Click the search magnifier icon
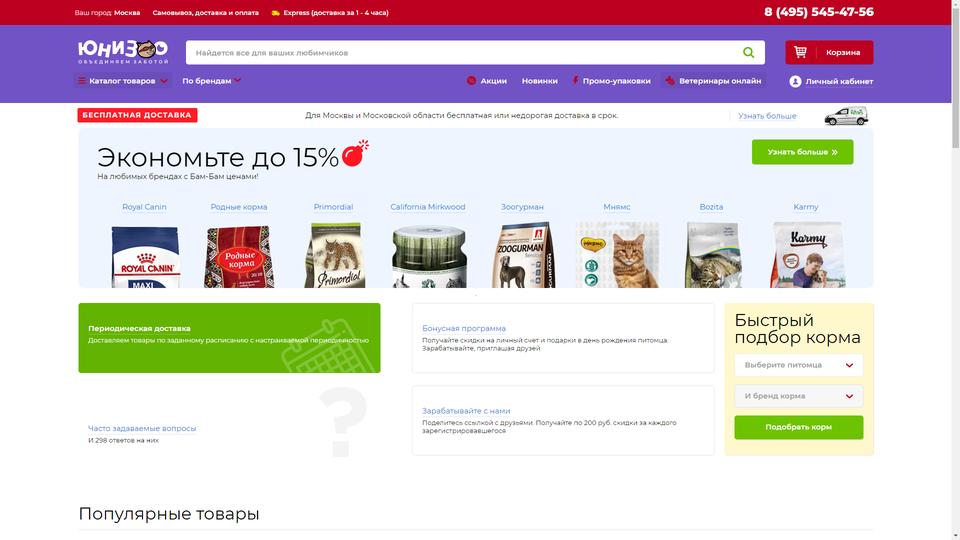The width and height of the screenshot is (960, 540). pyautogui.click(x=748, y=53)
